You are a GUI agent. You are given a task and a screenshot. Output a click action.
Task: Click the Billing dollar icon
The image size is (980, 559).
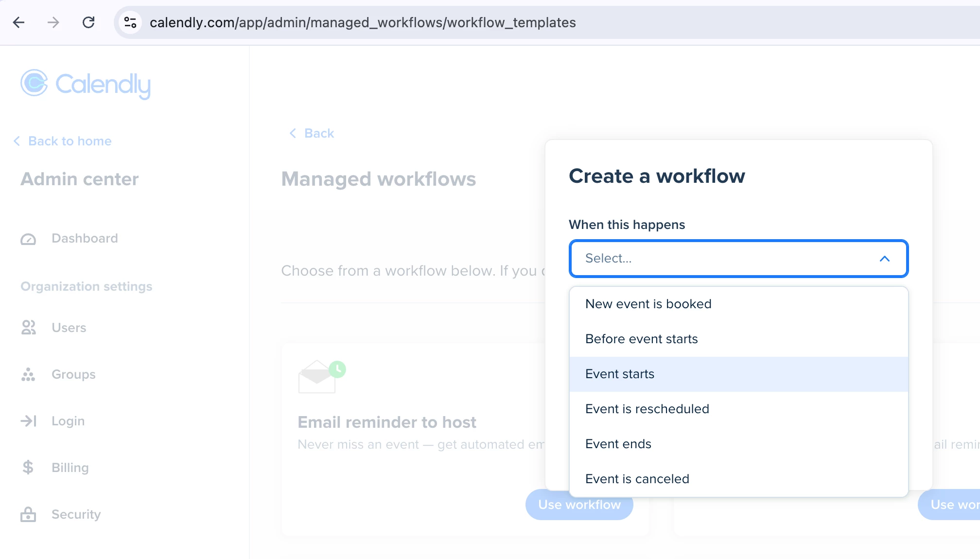[28, 468]
